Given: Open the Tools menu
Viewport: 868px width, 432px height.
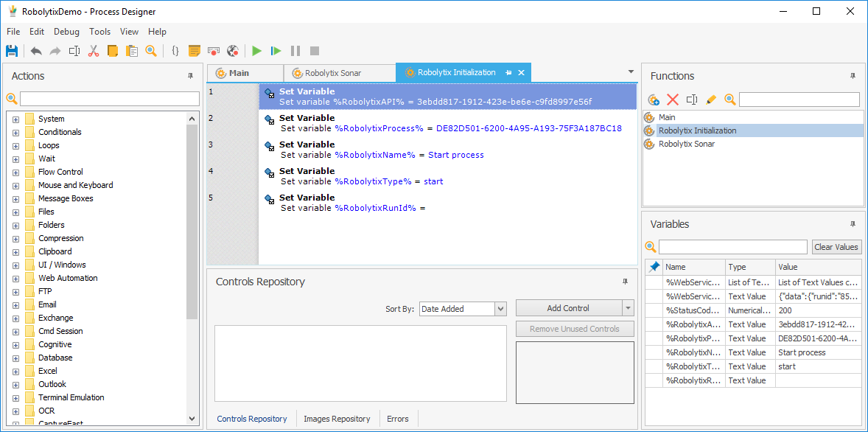Looking at the screenshot, I should point(99,32).
